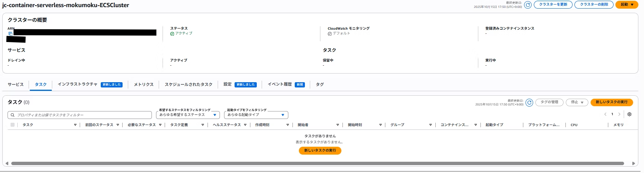Click the デフォルト CloudWatch monitoring value
The height and width of the screenshot is (173, 644).
[341, 33]
